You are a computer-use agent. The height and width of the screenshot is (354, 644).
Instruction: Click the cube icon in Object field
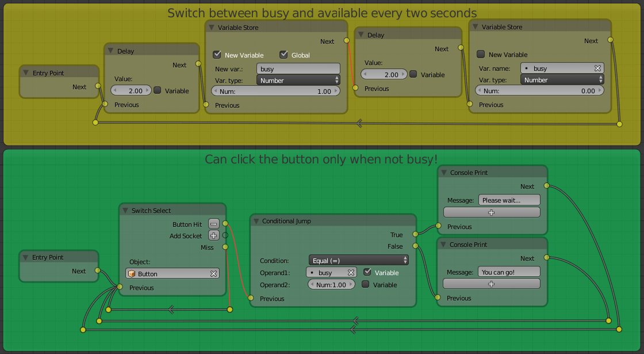click(132, 274)
